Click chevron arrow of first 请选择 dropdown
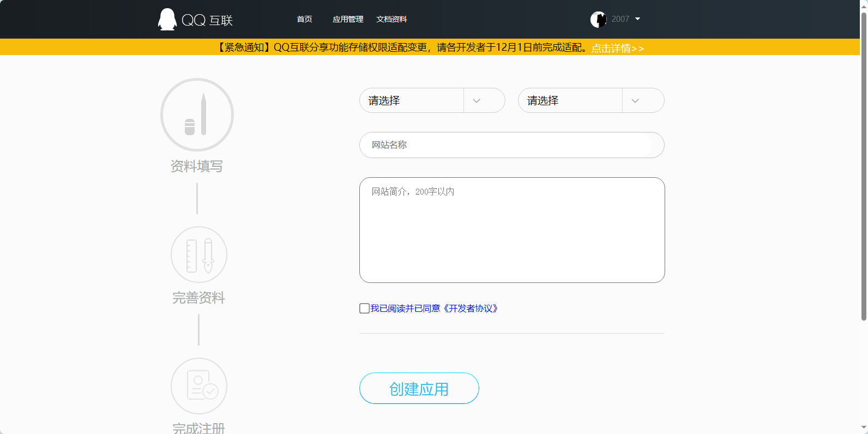The image size is (868, 434). [x=477, y=101]
